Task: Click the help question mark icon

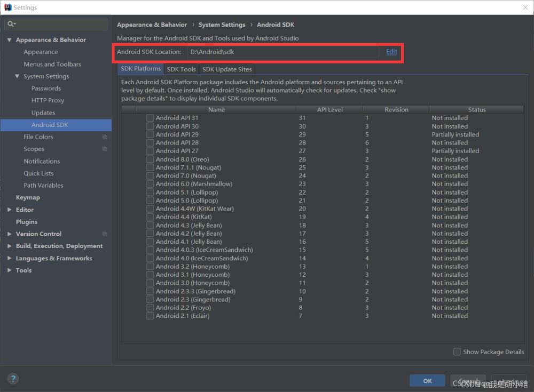Action: [x=13, y=379]
